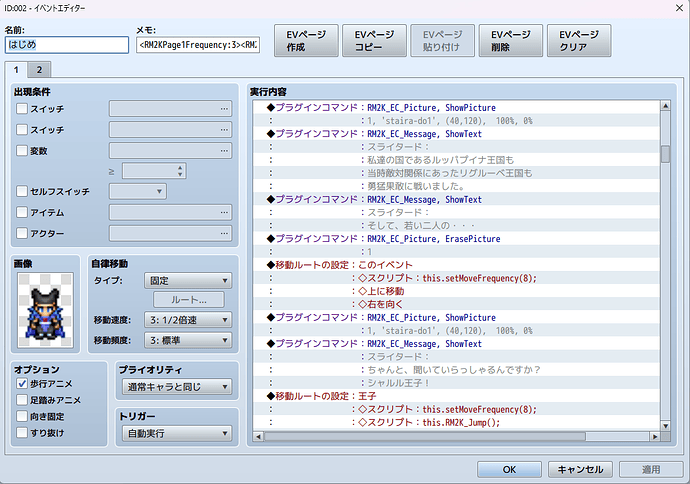Screen dimensions: 690x484
Task: Check the 向き固定 option
Action: point(22,416)
